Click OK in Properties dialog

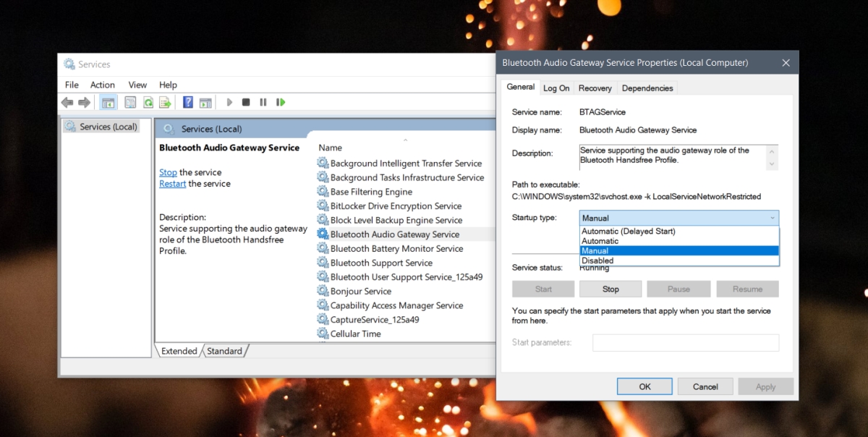644,386
